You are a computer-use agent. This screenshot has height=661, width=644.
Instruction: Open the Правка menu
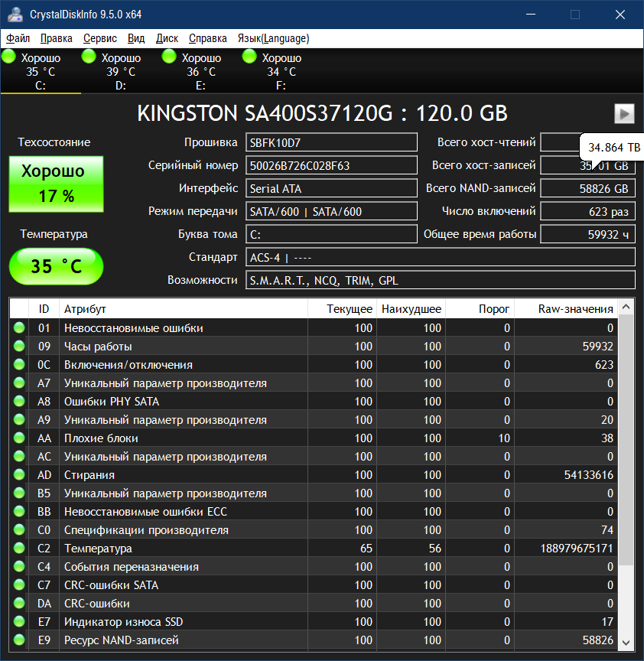[x=57, y=39]
